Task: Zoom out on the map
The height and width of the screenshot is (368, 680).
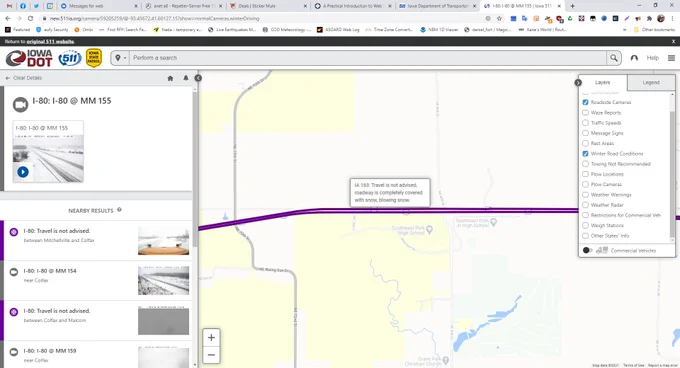Action: pyautogui.click(x=211, y=355)
